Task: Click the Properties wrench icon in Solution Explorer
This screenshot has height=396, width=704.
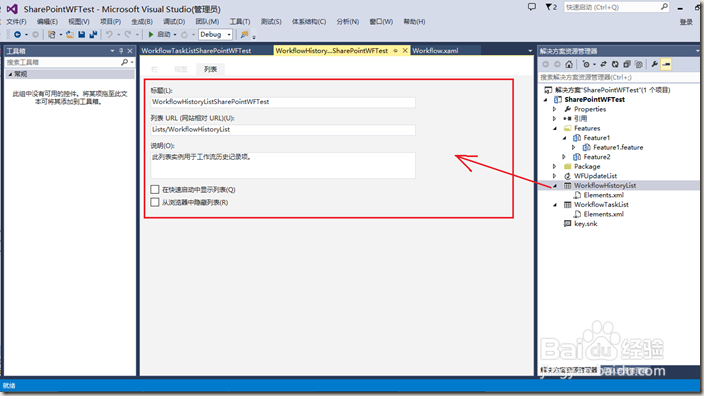Action: point(655,64)
